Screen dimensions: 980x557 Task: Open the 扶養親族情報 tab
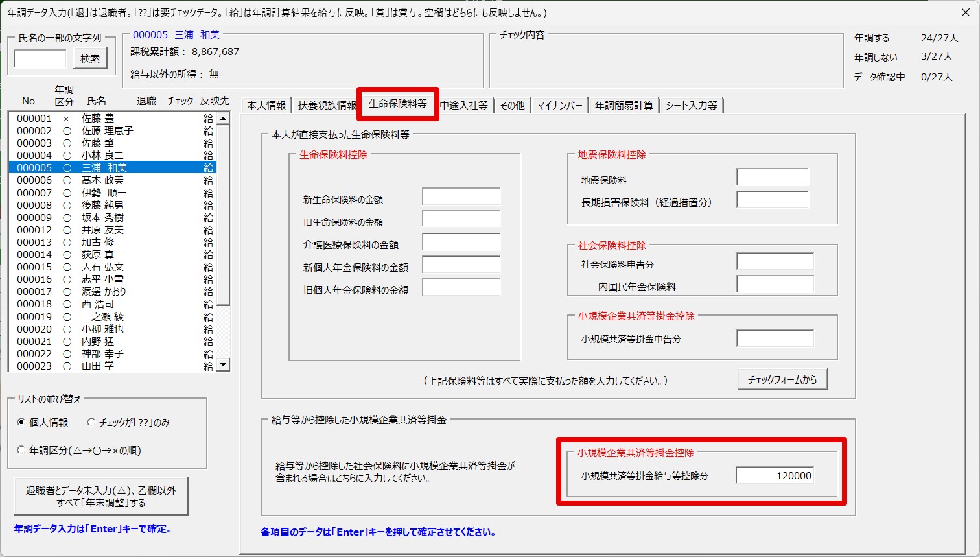327,105
